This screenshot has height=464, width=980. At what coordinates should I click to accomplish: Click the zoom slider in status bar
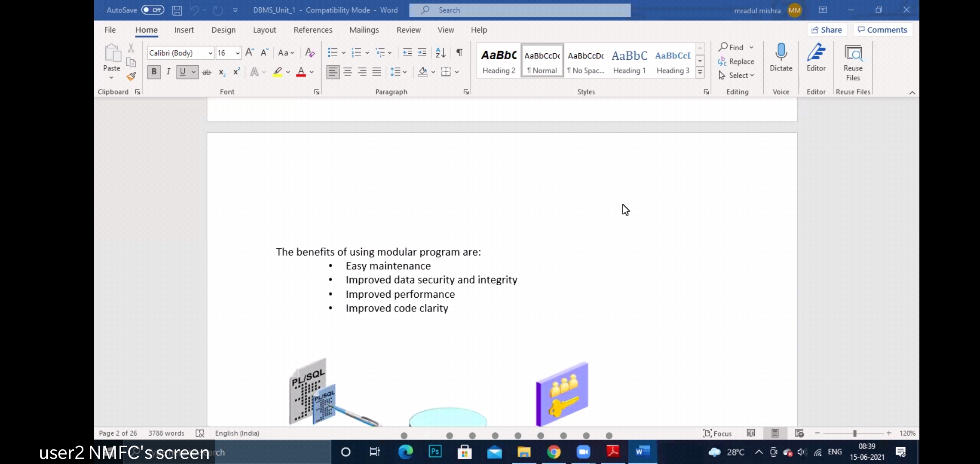click(854, 433)
